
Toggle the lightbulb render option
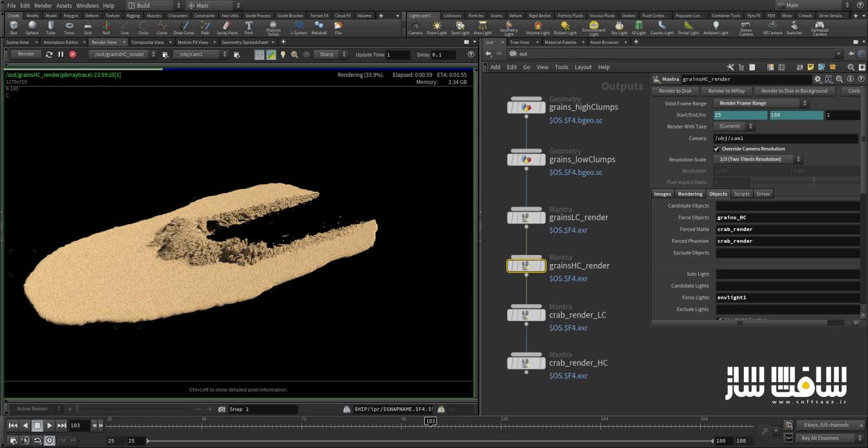tap(283, 55)
